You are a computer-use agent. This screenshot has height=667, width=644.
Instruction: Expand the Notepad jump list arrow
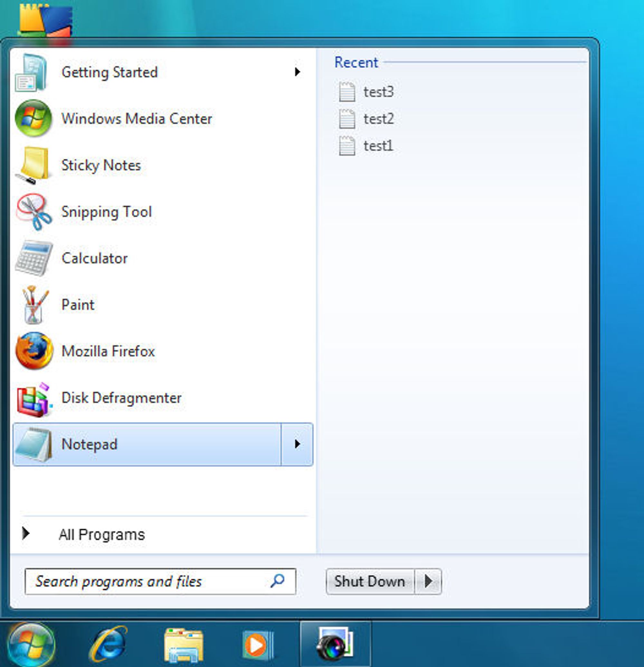click(297, 444)
